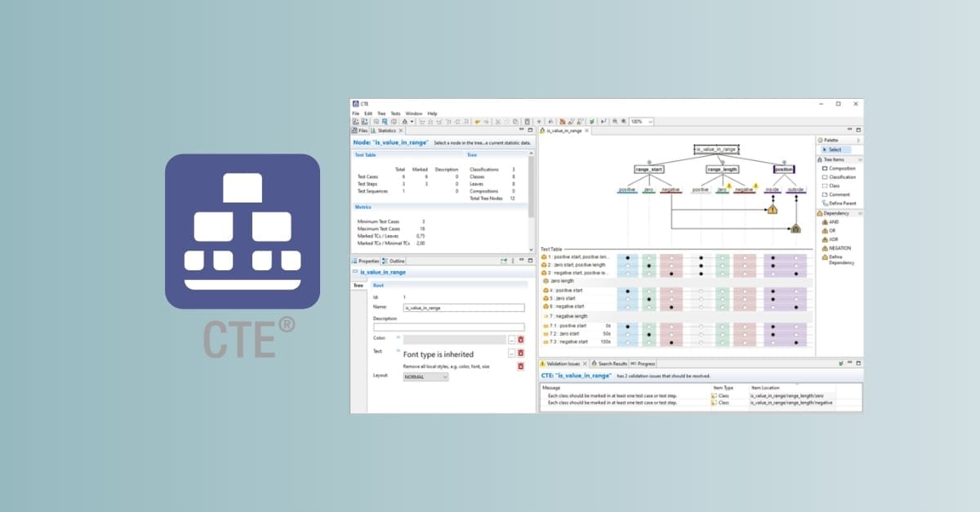The image size is (980, 512).
Task: Delete the Text font style with trash icon
Action: tap(520, 353)
